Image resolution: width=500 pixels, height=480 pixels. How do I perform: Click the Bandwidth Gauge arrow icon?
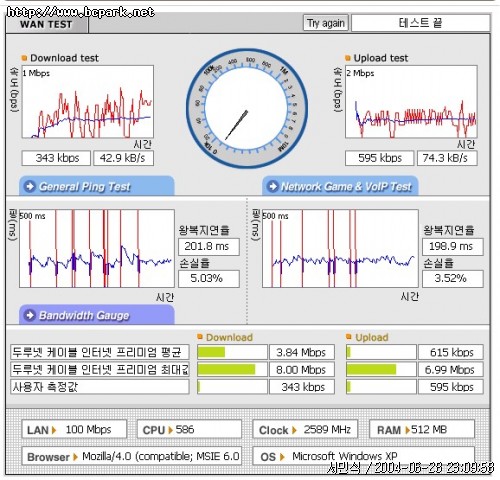(x=30, y=315)
